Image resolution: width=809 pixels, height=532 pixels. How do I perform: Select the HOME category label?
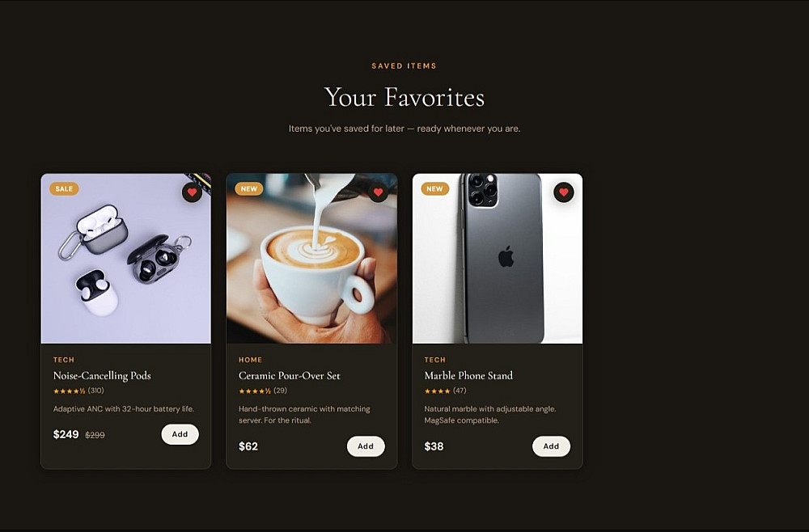tap(250, 360)
